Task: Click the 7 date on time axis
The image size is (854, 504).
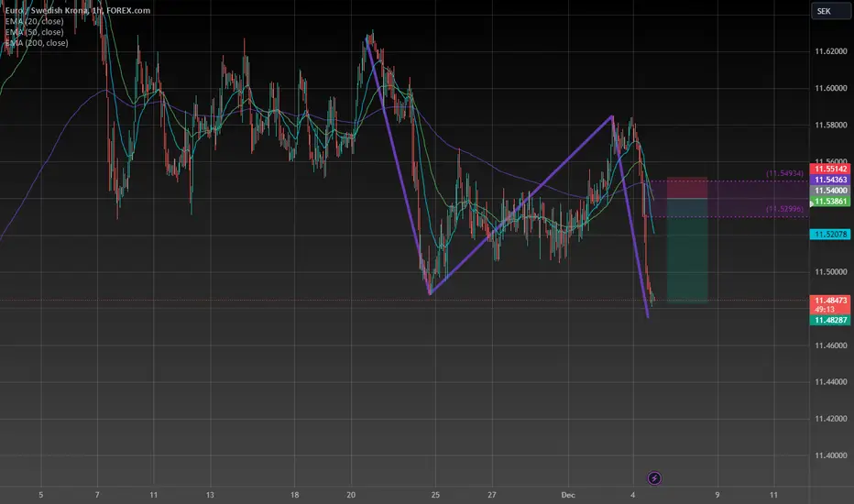Action: (97, 495)
